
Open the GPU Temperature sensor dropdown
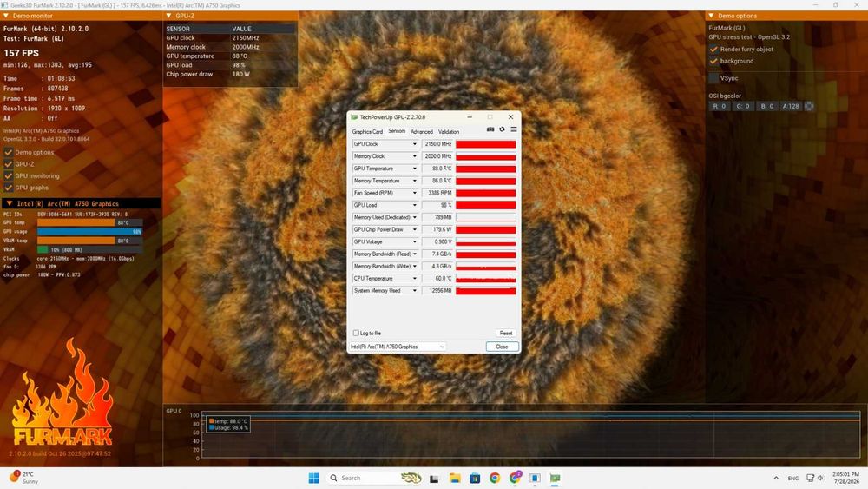[414, 169]
